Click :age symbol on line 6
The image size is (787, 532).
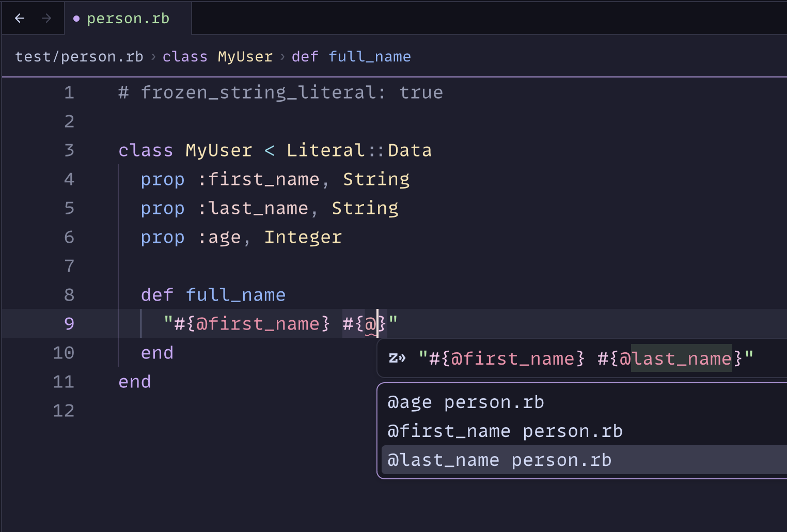point(219,237)
